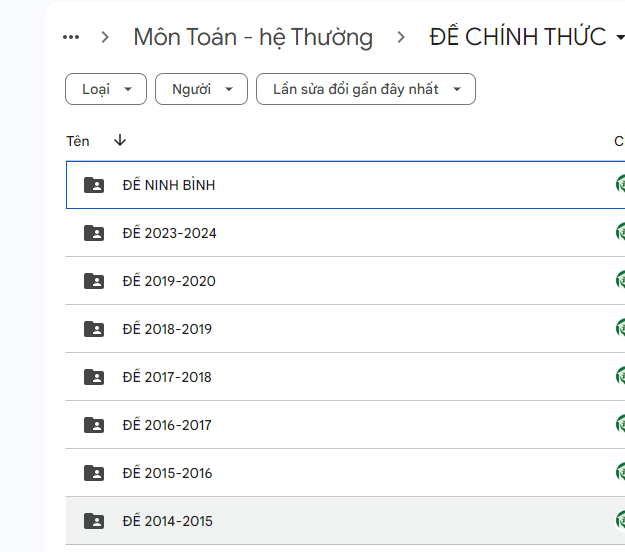Open the Người filter dropdown
625x552 pixels.
pos(201,89)
